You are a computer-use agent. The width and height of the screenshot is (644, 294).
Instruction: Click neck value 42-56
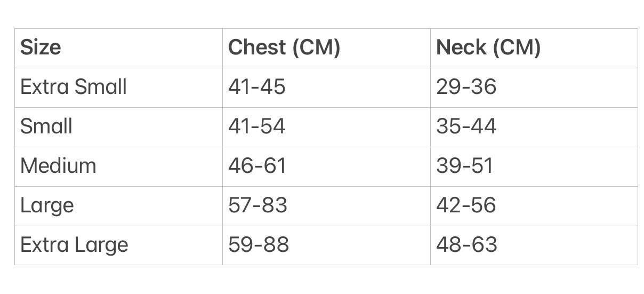pos(466,205)
